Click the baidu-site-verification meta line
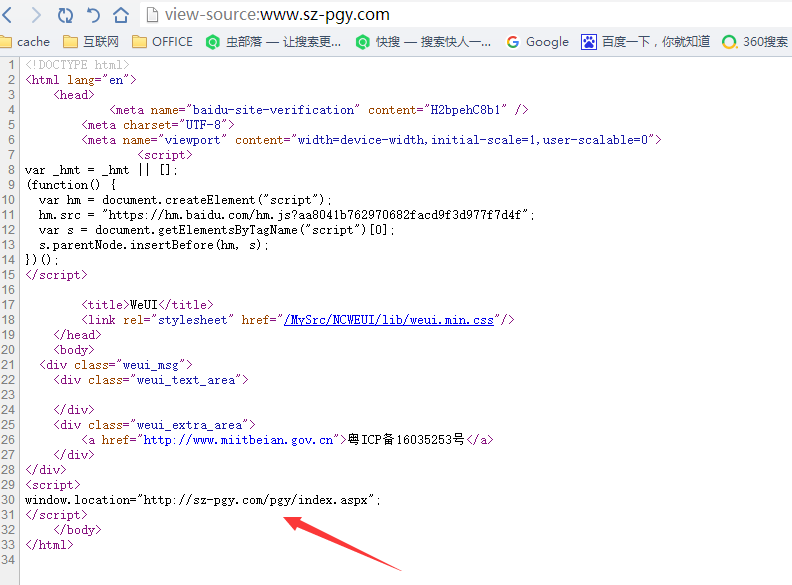 tap(319, 110)
